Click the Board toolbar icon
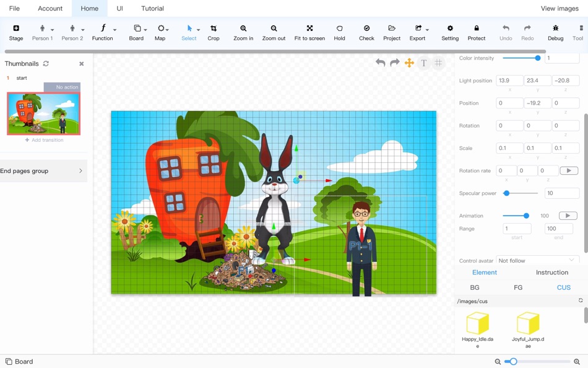 pyautogui.click(x=137, y=28)
